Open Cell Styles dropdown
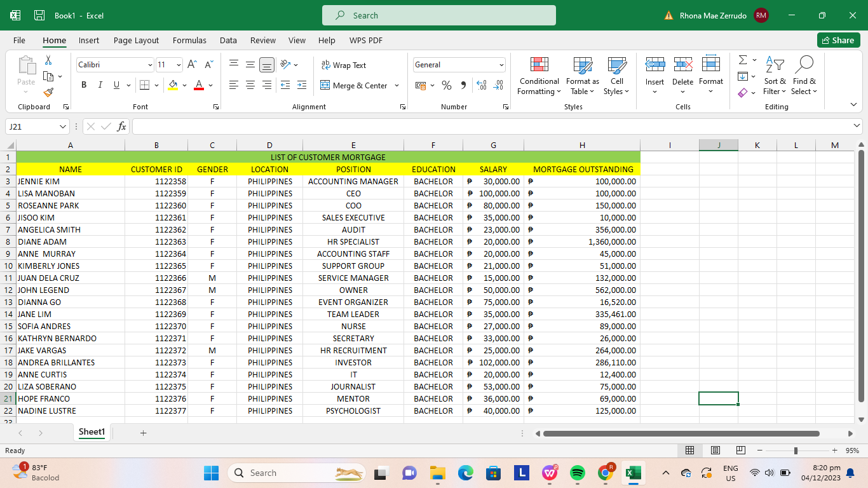The height and width of the screenshot is (488, 868). [x=617, y=76]
